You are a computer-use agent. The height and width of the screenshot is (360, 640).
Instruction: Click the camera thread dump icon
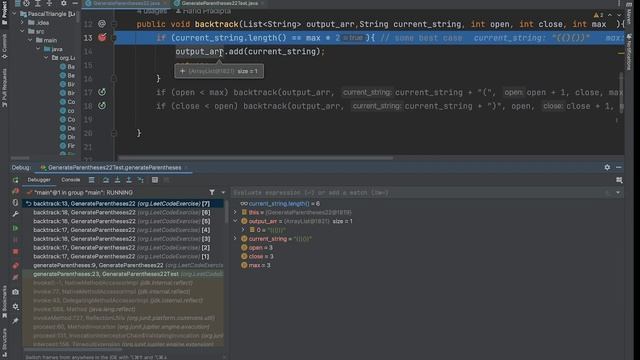click(16, 292)
